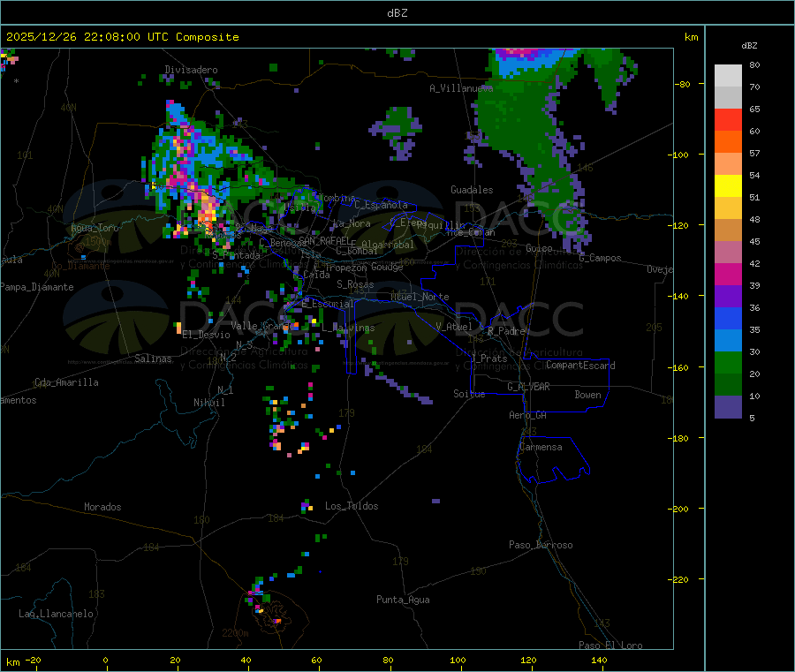Click the 'A_Villanueva' map label
Screen dimensions: 795x672
[x=461, y=88]
